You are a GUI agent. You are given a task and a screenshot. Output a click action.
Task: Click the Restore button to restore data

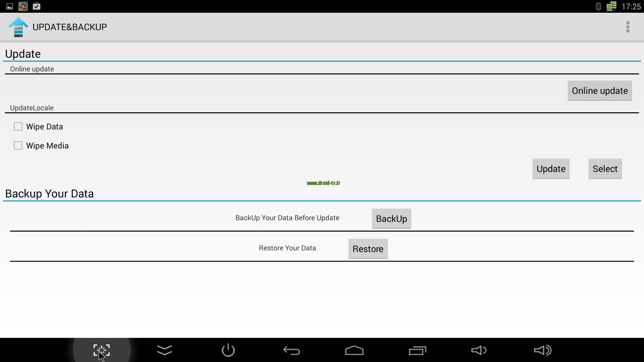coord(368,249)
